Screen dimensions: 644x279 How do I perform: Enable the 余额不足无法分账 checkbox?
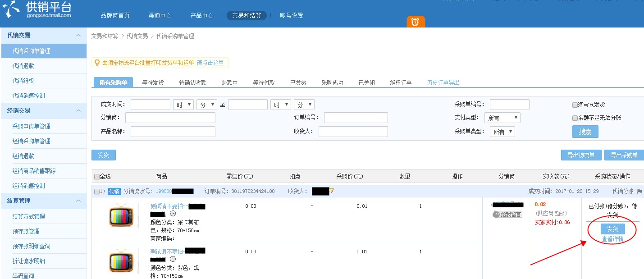(575, 118)
